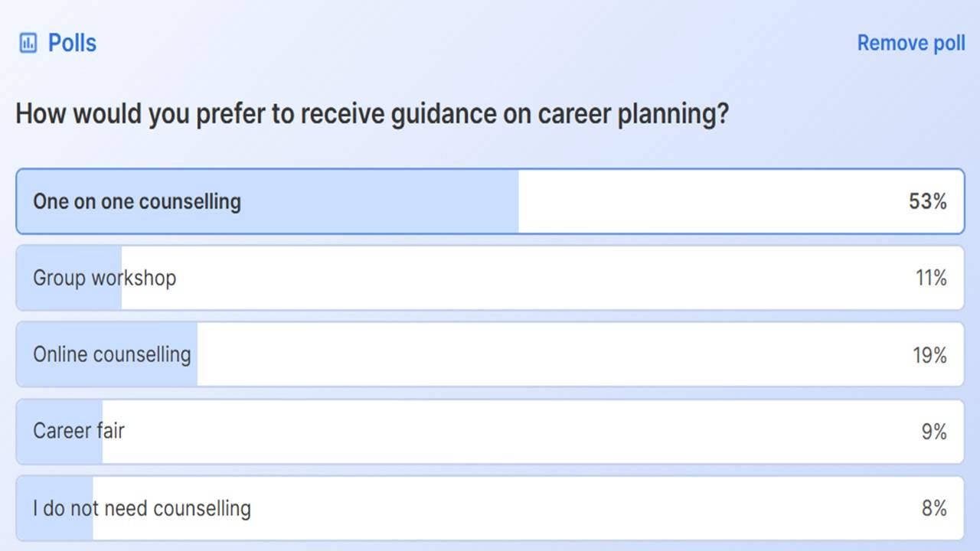
Task: Click the 11% percentage for Group workshop
Action: point(930,278)
